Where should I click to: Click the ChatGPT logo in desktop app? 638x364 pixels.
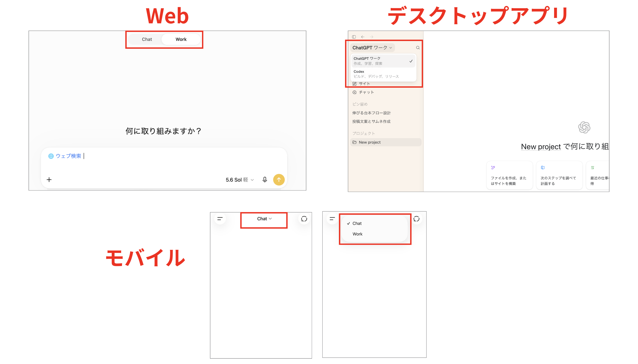tap(584, 128)
